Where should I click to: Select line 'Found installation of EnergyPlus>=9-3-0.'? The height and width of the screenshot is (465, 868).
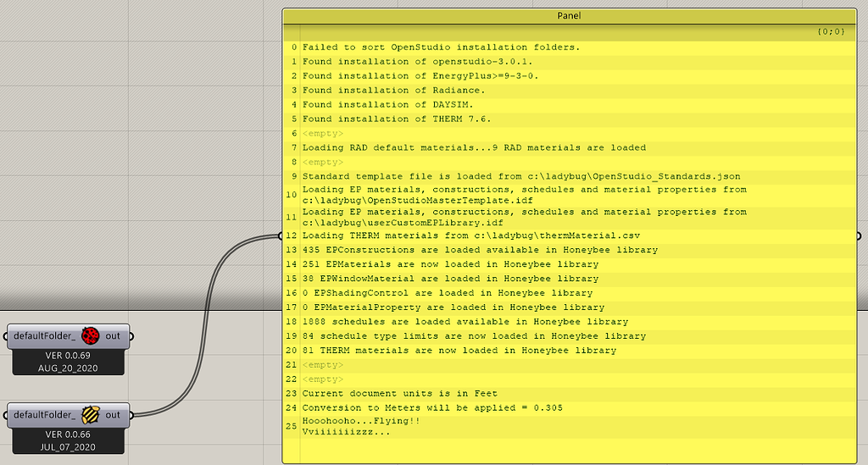coord(570,76)
